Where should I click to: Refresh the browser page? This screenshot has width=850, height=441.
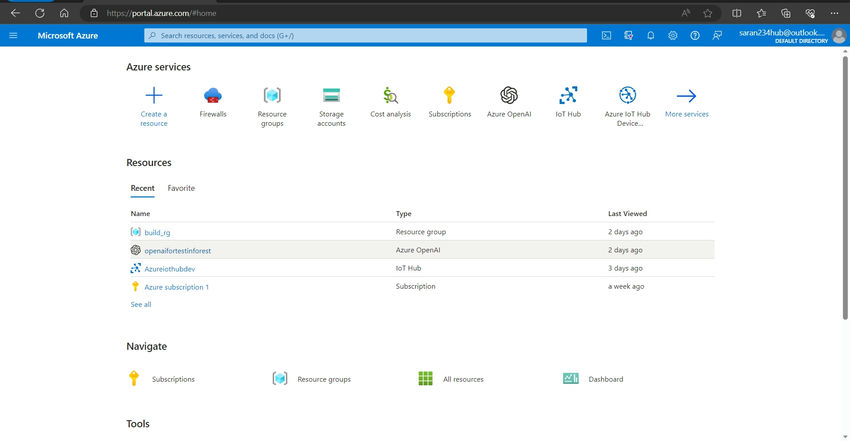point(40,13)
